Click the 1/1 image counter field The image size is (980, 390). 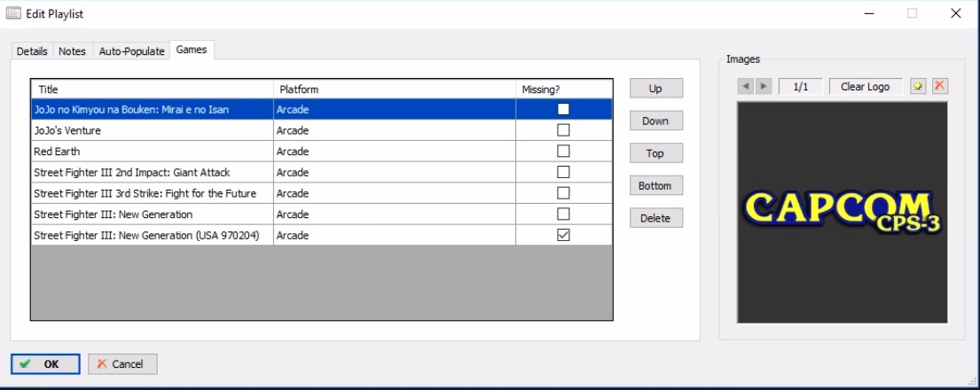801,86
